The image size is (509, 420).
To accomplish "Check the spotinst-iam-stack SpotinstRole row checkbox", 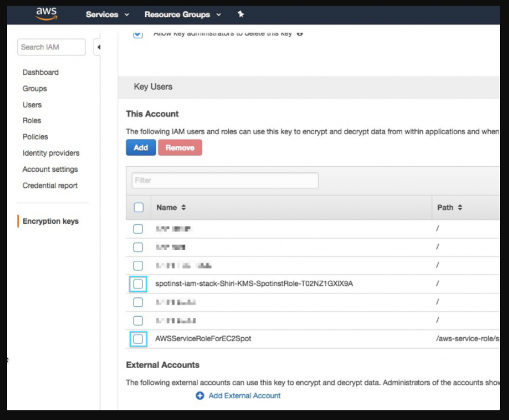I will 138,284.
